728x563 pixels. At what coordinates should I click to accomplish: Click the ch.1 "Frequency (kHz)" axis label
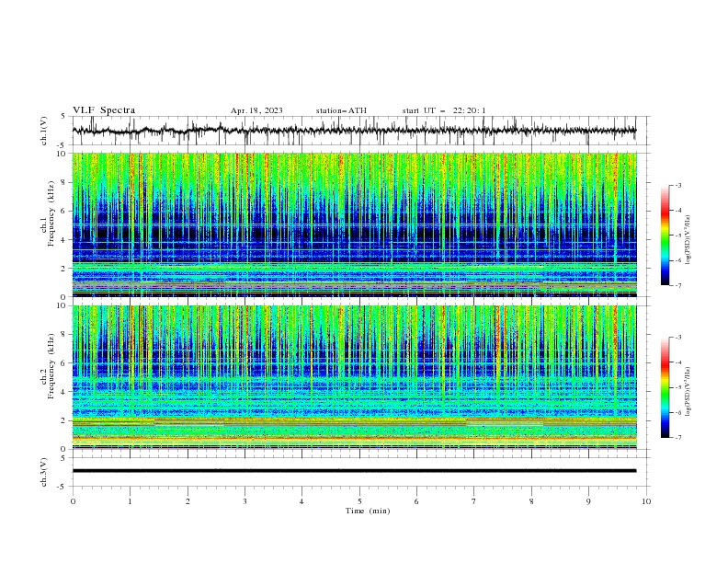coord(51,212)
